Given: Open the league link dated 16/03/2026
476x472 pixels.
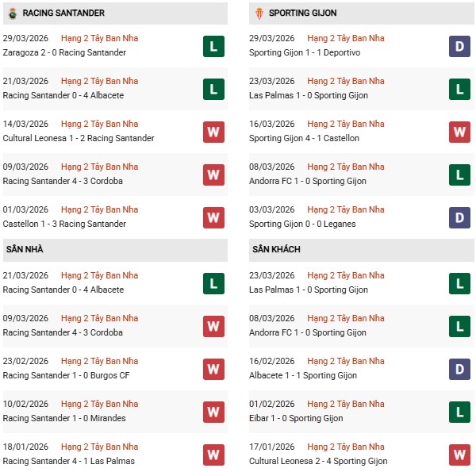Looking at the screenshot, I should pos(345,124).
